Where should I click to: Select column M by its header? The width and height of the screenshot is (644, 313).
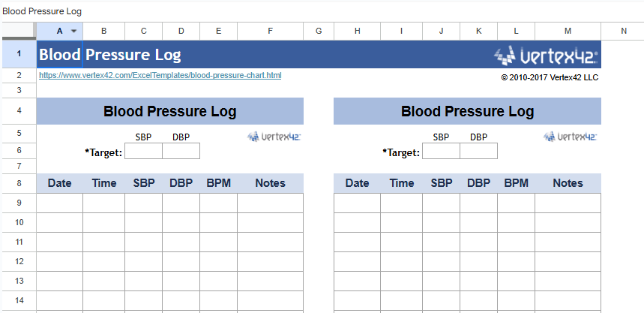(x=568, y=31)
